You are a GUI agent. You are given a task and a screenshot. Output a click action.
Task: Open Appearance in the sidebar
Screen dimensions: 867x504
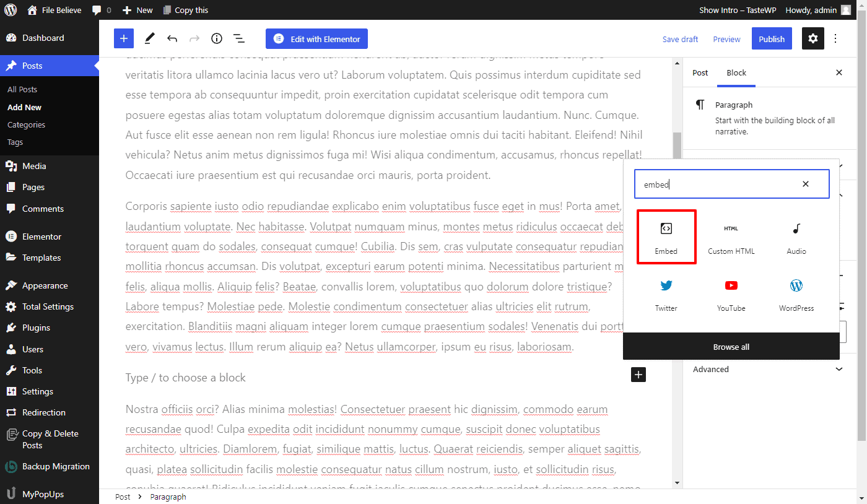pos(50,285)
